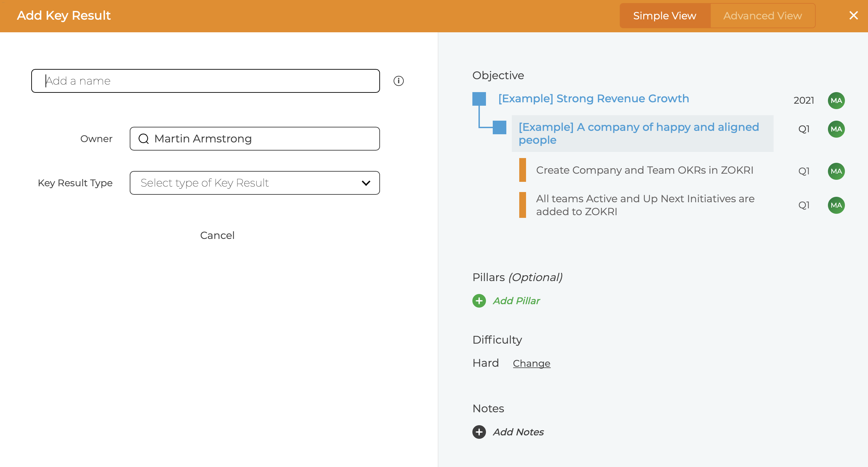
Task: Click orange bar beside All teams Active
Action: 522,205
